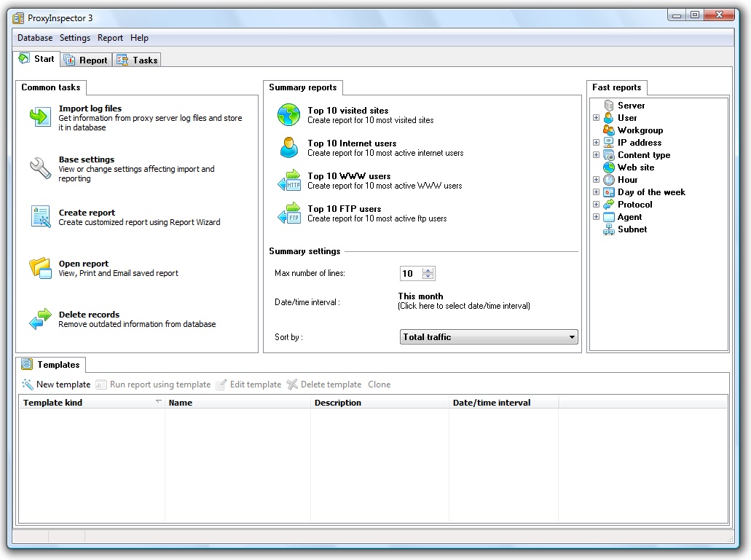Expand the IP address tree node
Screen dimensions: 751x560
click(x=597, y=143)
